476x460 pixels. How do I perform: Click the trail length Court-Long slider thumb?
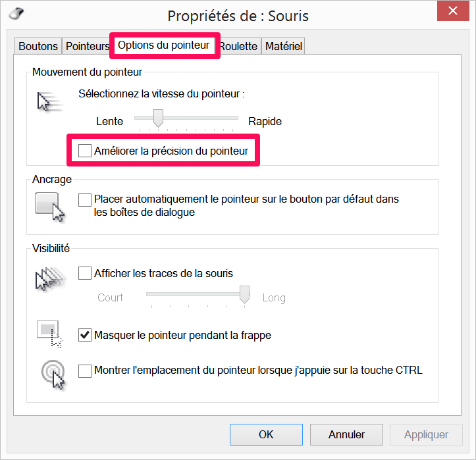(244, 294)
